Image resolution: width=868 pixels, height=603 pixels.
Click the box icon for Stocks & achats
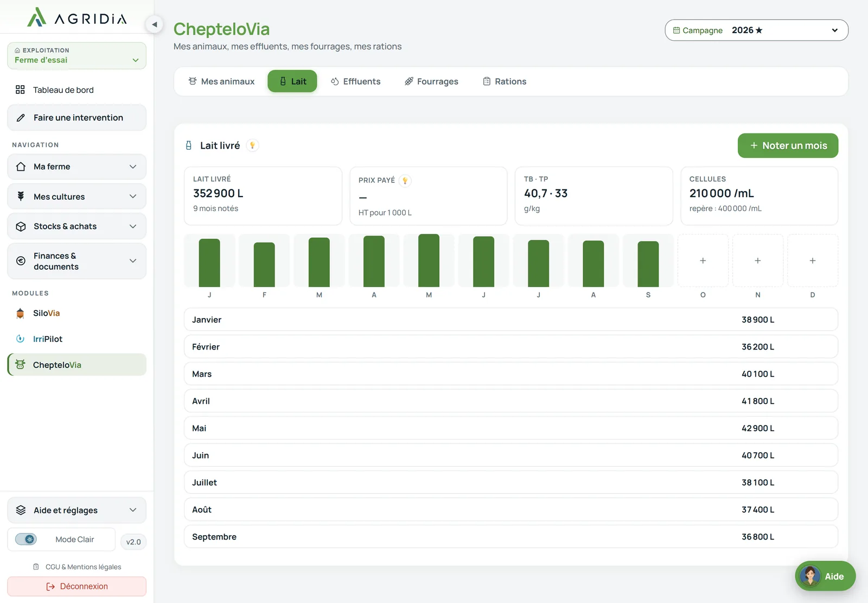21,226
